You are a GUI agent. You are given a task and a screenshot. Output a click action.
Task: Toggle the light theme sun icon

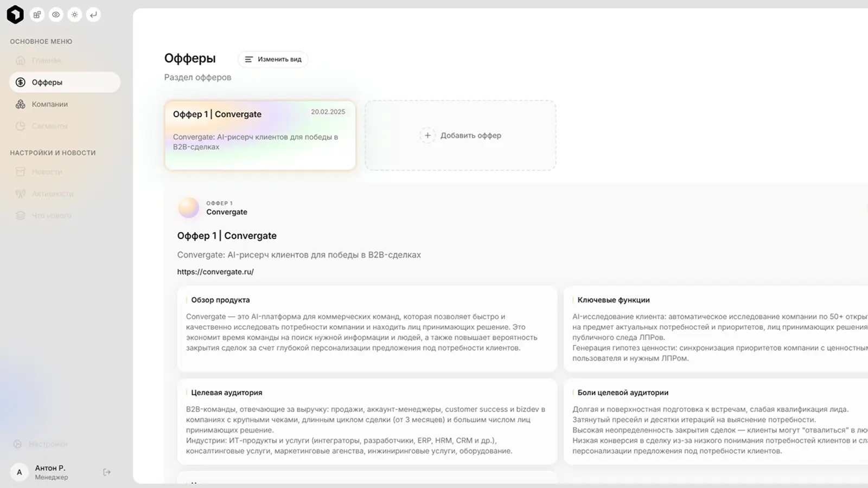coord(74,15)
